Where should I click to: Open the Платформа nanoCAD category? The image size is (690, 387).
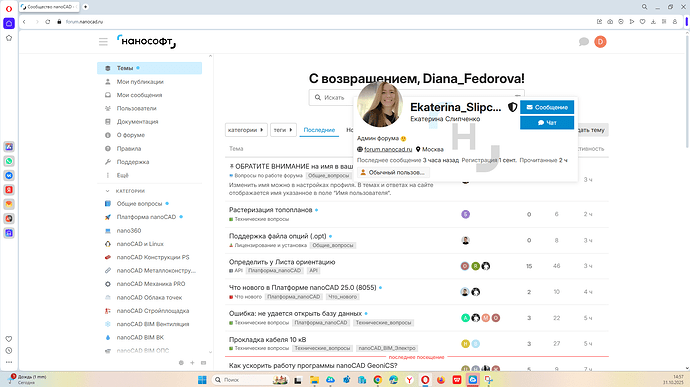click(x=146, y=217)
